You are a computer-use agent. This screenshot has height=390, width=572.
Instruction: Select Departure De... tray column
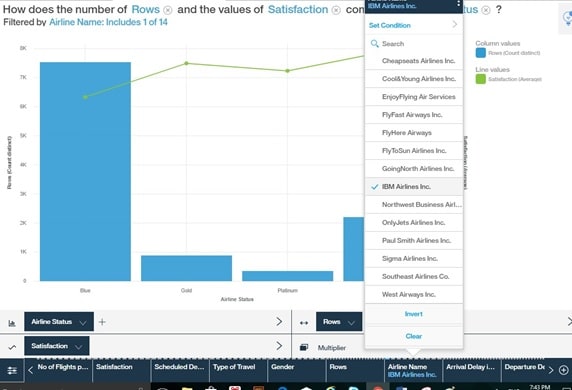(524, 371)
